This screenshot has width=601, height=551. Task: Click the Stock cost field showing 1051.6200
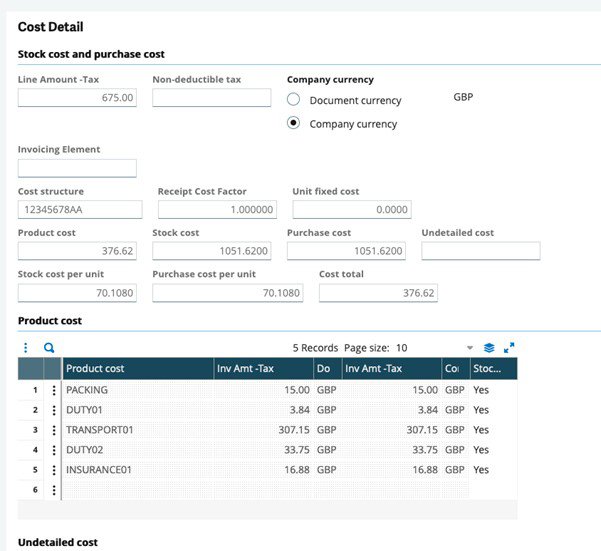(212, 251)
